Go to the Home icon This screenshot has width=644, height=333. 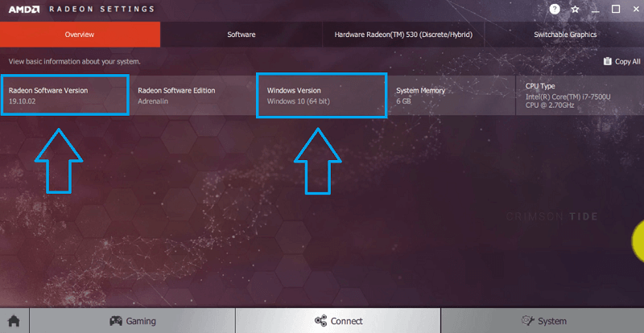pos(14,321)
